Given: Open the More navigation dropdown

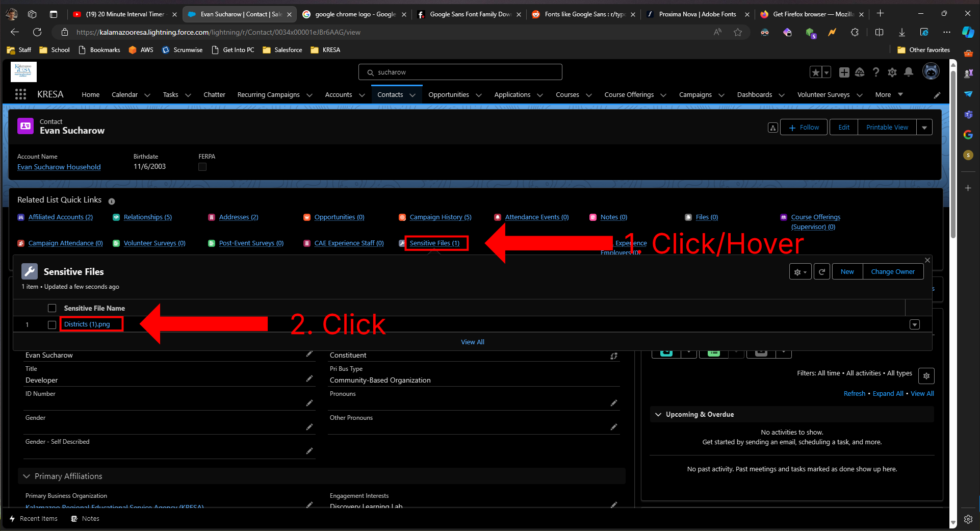Looking at the screenshot, I should coord(889,95).
